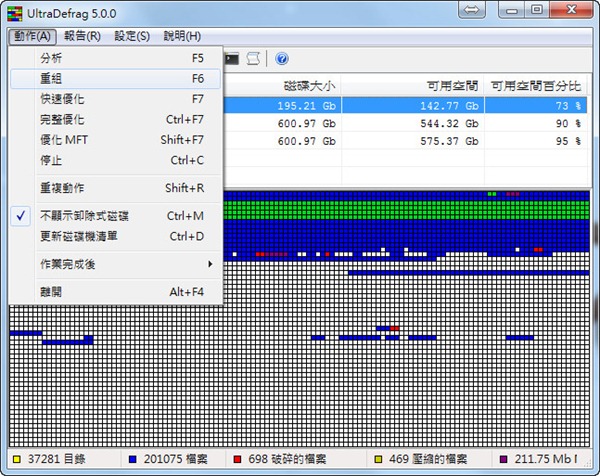Click the UltraDefrag app icon in the title bar
The image size is (600, 476).
tap(15, 14)
